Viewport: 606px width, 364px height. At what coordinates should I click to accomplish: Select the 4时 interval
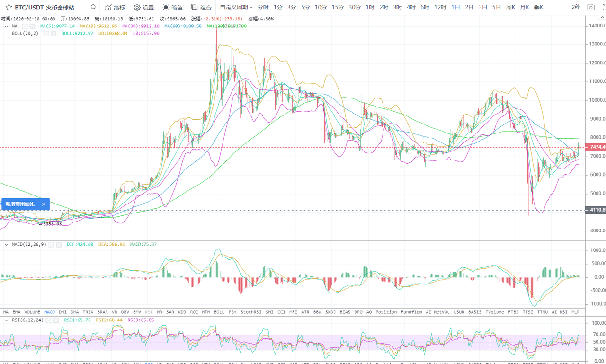pos(411,8)
